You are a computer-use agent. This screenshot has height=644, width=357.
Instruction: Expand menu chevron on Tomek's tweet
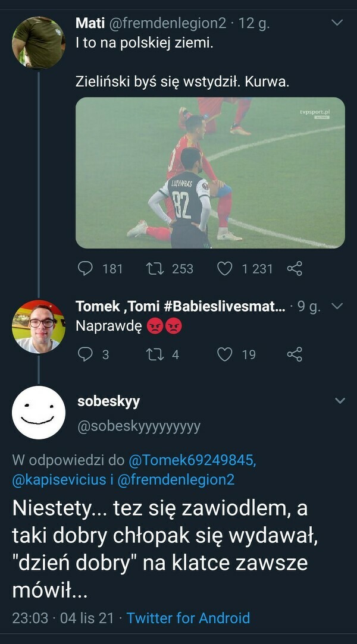point(337,306)
